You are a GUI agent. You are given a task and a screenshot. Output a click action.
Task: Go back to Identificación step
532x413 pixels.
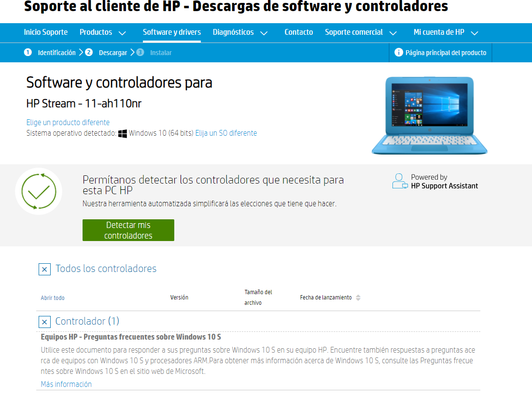pos(56,53)
